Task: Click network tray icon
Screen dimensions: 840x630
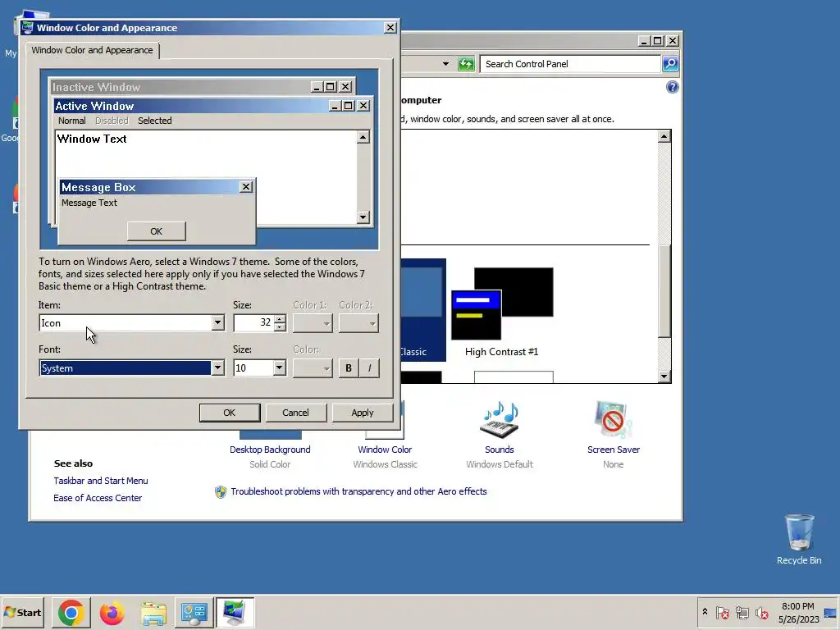Action: tap(742, 612)
